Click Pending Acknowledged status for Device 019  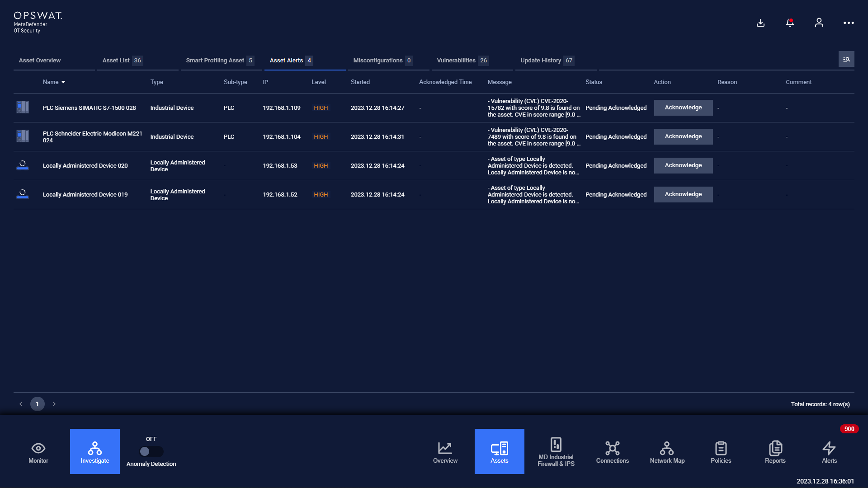[616, 195]
